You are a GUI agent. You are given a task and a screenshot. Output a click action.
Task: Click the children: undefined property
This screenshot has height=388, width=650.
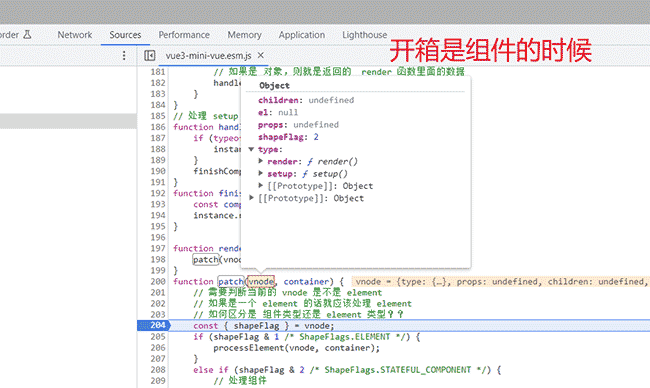tap(306, 100)
